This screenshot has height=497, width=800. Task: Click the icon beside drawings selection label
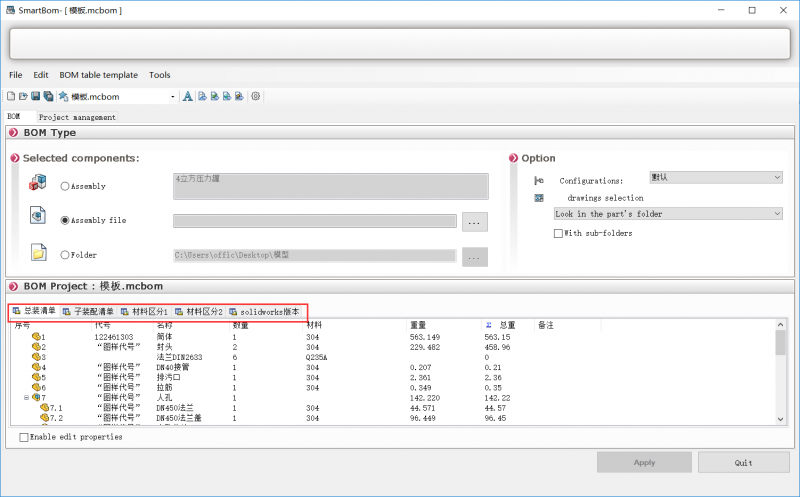click(539, 198)
